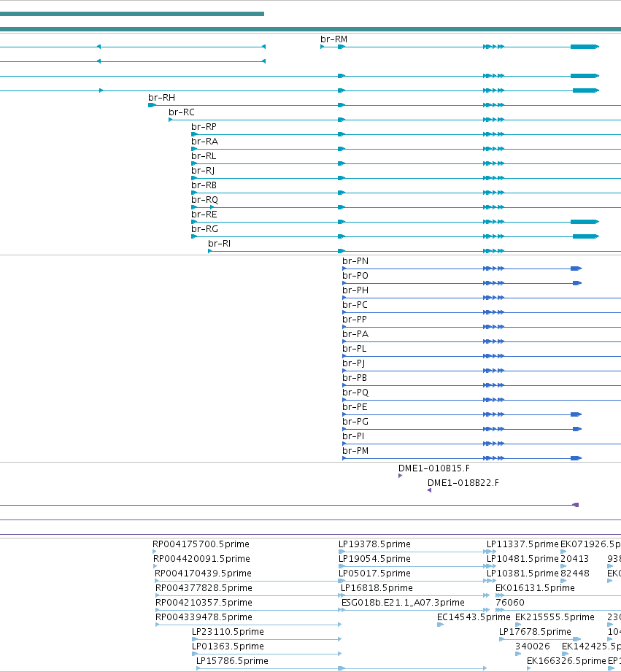The width and height of the screenshot is (621, 672).
Task: Click LP19054.5prime label
Action: click(x=374, y=559)
